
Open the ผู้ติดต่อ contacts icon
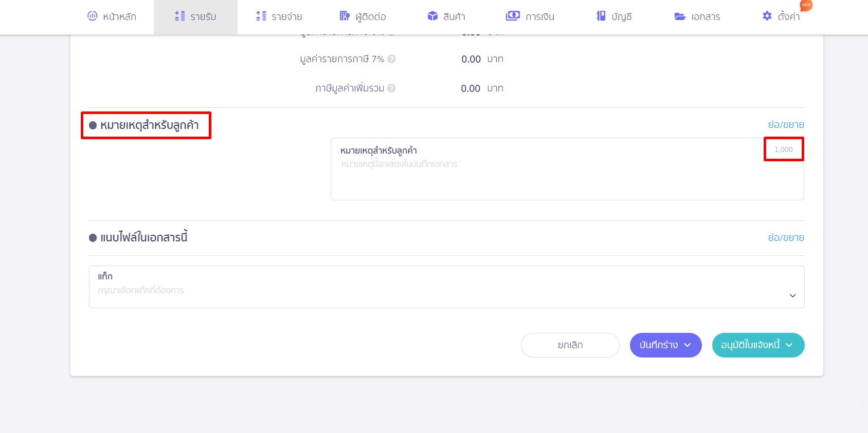[x=345, y=16]
